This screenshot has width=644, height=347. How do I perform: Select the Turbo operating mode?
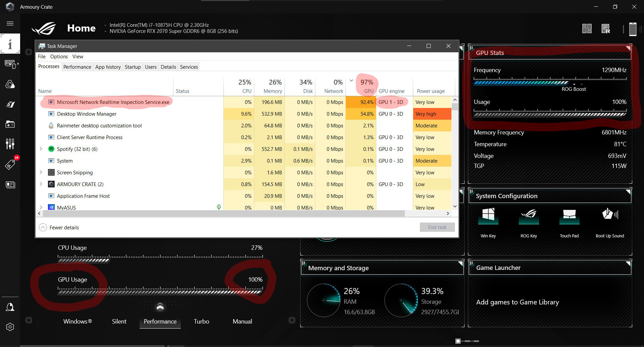(x=201, y=321)
